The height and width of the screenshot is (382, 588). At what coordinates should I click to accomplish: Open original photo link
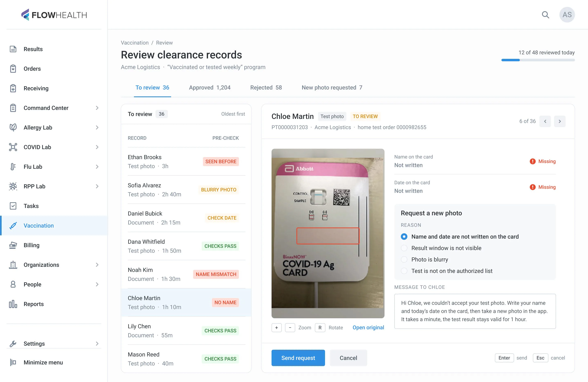click(x=368, y=328)
